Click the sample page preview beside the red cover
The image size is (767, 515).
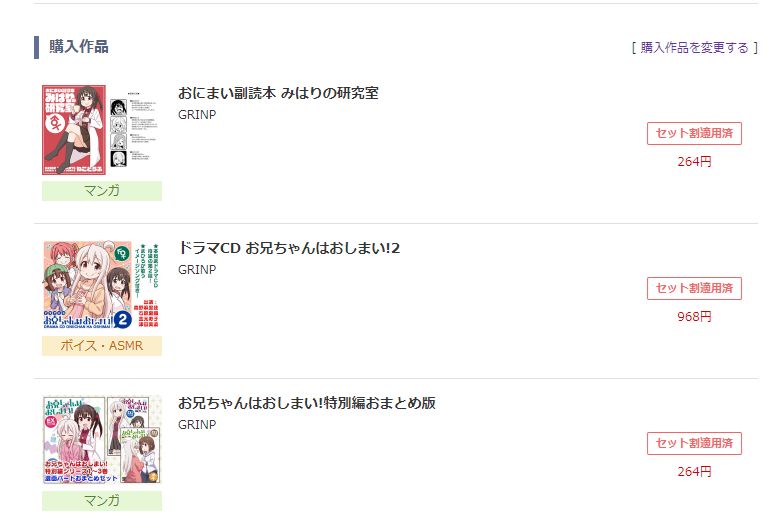134,130
